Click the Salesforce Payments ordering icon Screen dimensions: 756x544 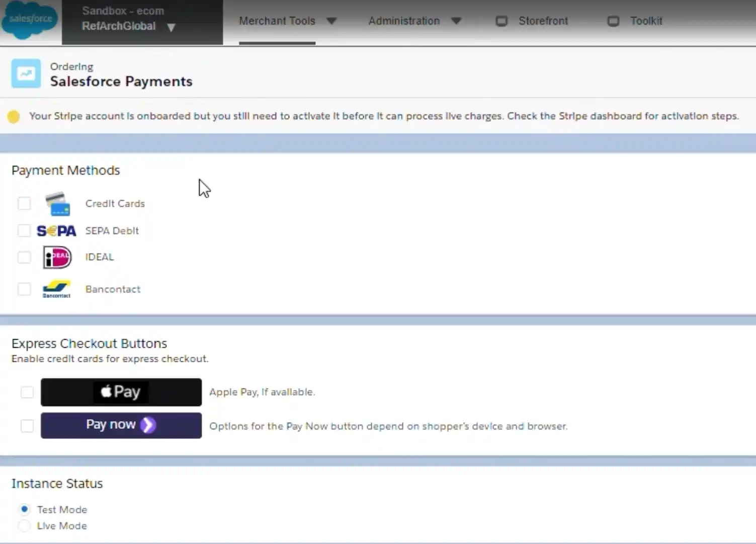tap(26, 73)
